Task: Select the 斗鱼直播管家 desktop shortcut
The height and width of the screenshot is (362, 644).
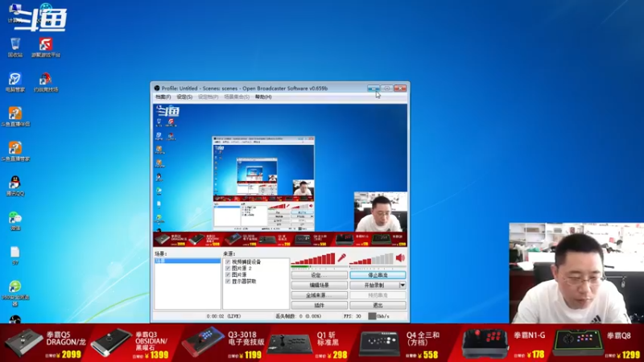Action: 15,151
